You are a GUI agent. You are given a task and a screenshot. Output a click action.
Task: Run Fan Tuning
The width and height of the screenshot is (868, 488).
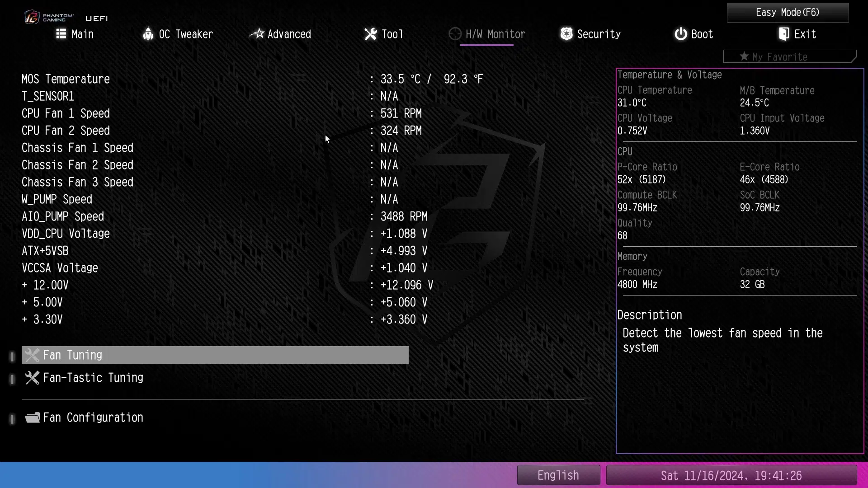click(215, 355)
